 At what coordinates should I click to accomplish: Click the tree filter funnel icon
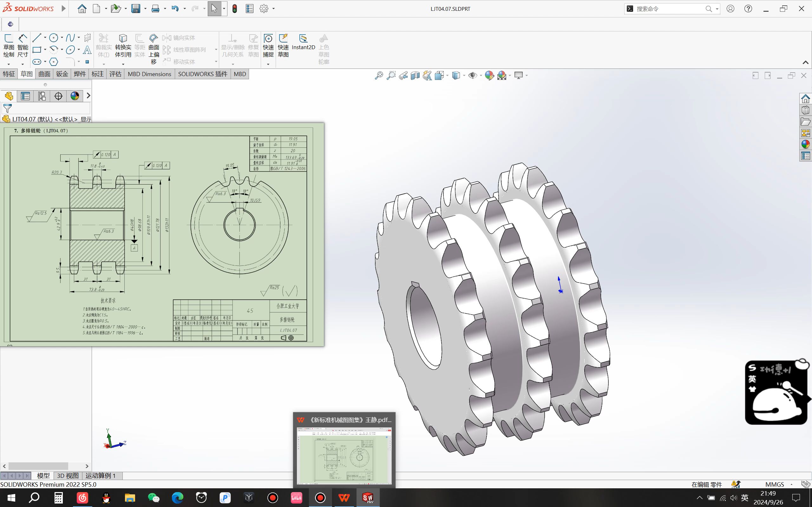coord(7,108)
